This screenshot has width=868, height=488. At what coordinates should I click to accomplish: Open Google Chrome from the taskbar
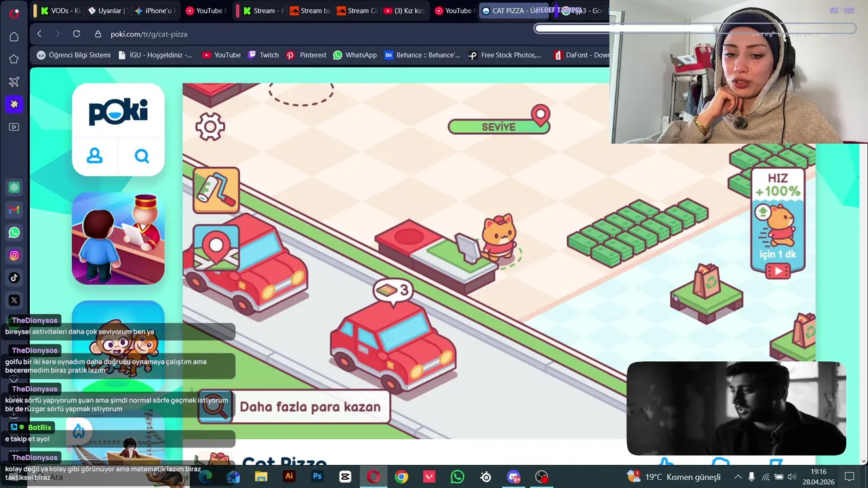(x=401, y=476)
